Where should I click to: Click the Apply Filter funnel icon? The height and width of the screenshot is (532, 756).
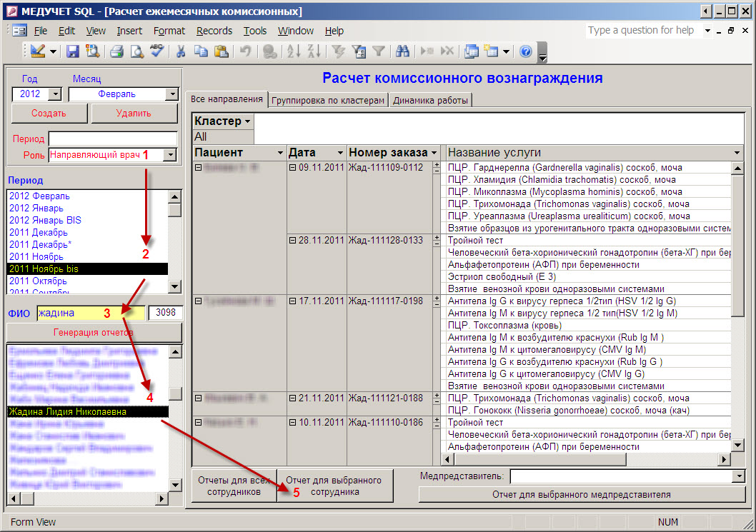coord(379,51)
